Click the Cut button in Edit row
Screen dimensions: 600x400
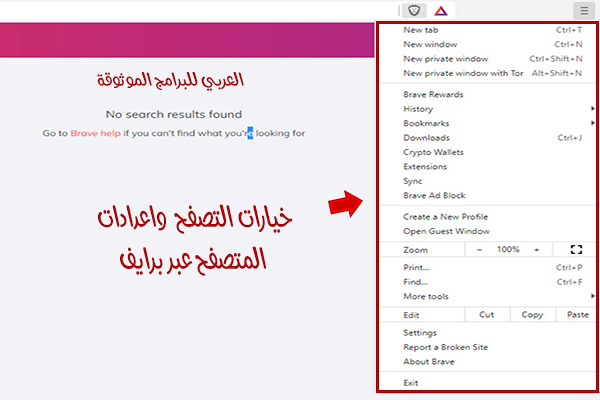tap(487, 315)
